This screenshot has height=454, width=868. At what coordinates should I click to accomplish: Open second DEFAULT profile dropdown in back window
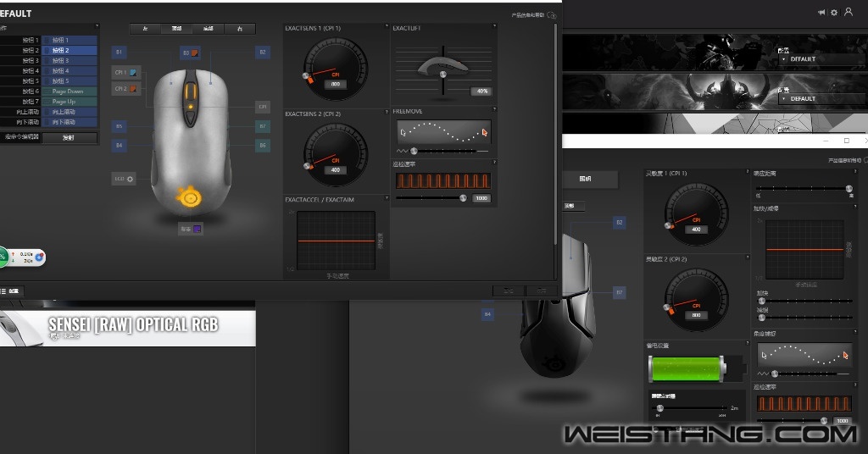[x=822, y=99]
